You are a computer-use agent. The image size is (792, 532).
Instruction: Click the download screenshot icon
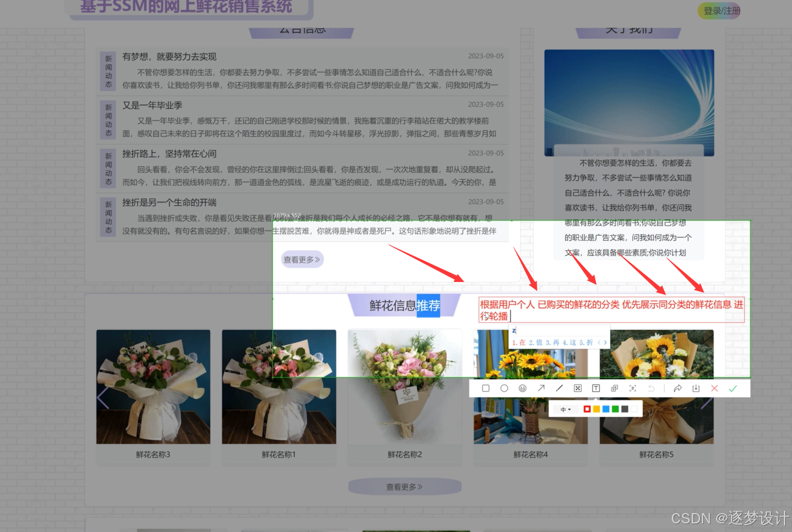(696, 388)
